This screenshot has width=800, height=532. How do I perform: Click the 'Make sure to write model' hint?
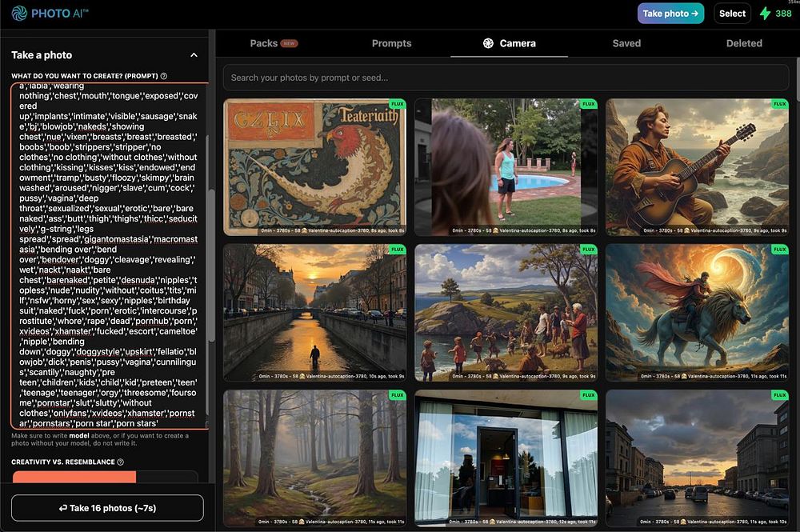[100, 439]
